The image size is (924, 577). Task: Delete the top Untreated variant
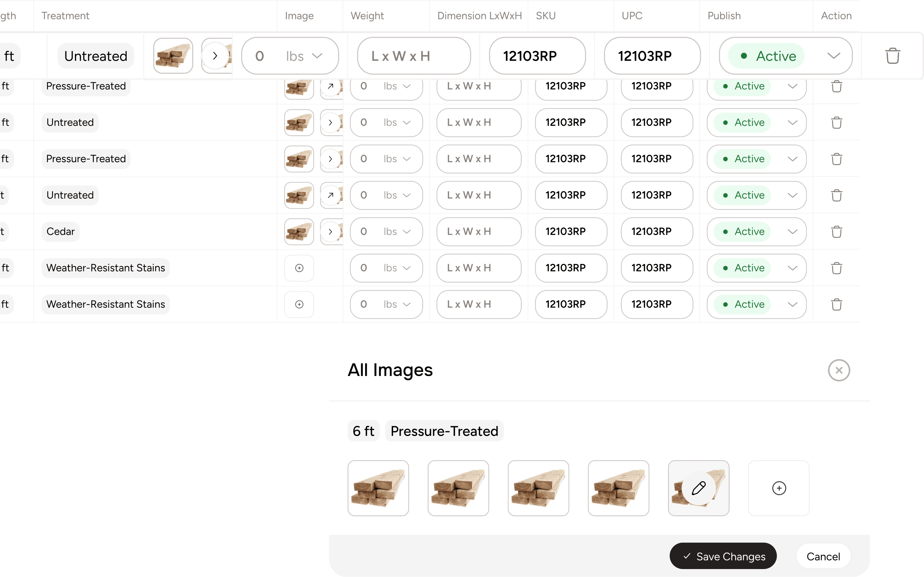tap(892, 56)
